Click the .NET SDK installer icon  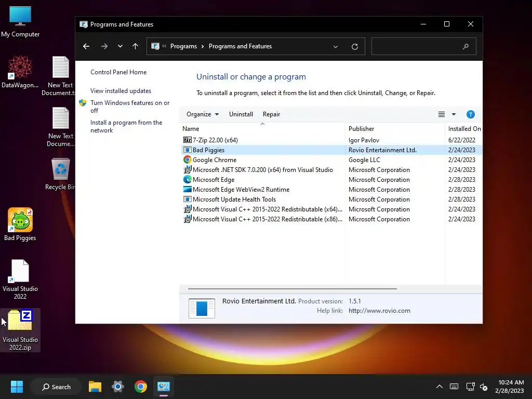[x=187, y=170]
